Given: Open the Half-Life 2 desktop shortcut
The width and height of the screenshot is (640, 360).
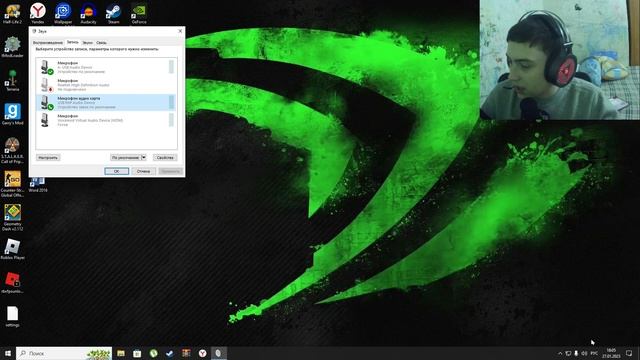Looking at the screenshot, I should pyautogui.click(x=12, y=13).
